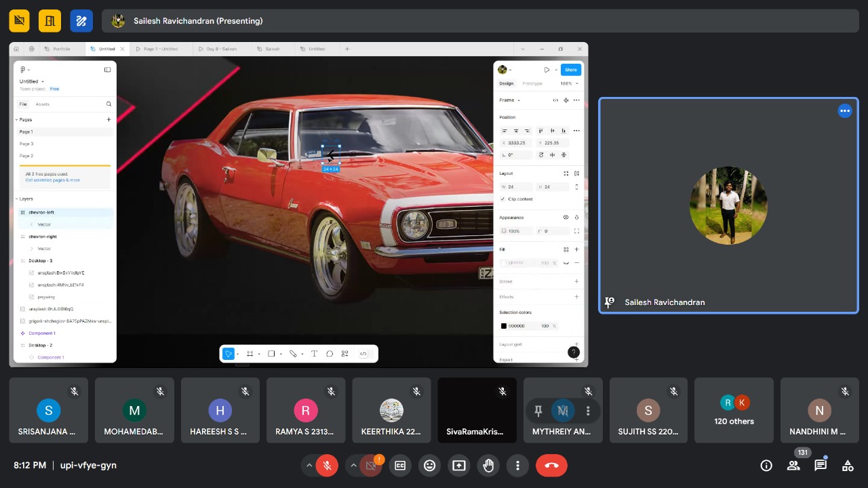Open the Meet Activities icon

click(x=847, y=466)
